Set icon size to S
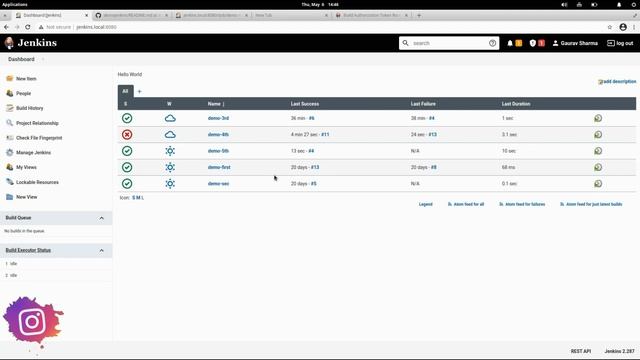 pyautogui.click(x=133, y=198)
